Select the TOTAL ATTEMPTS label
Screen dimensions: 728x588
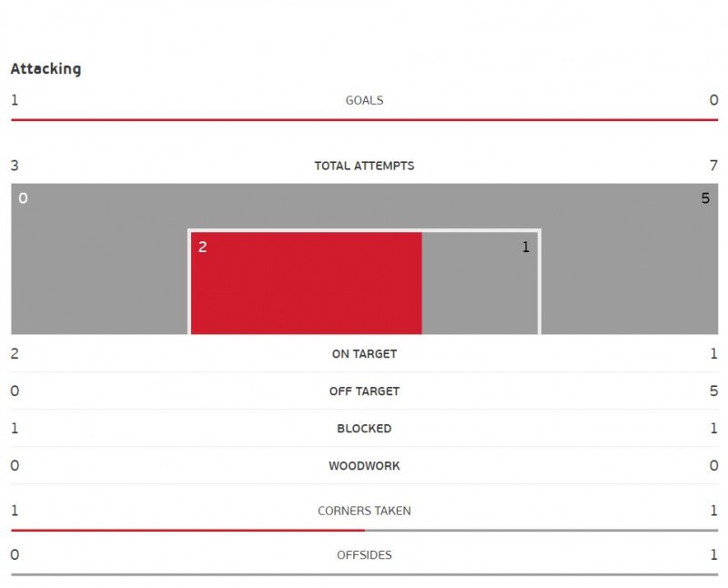(364, 166)
